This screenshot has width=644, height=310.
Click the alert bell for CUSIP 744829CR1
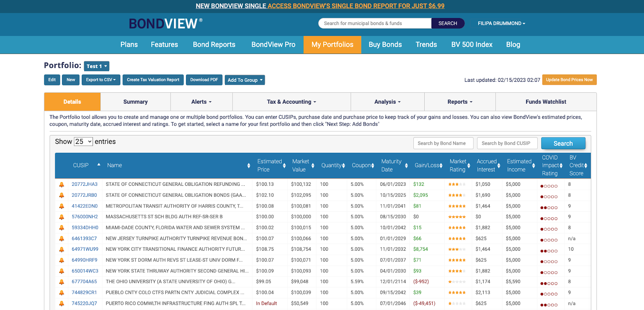coord(62,293)
